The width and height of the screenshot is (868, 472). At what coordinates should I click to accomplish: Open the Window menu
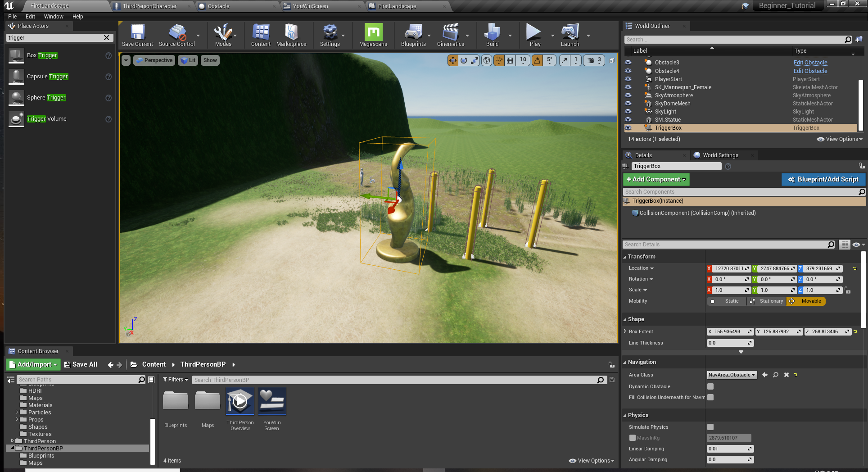pyautogui.click(x=54, y=16)
